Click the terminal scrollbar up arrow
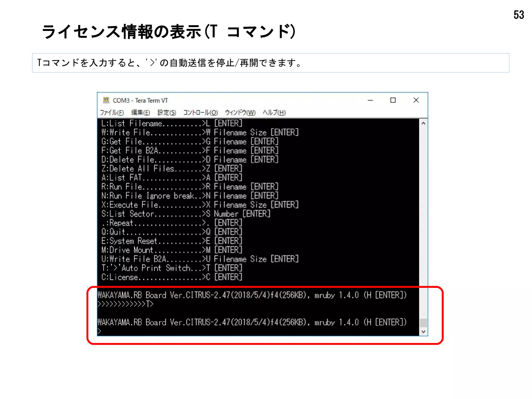 click(423, 123)
